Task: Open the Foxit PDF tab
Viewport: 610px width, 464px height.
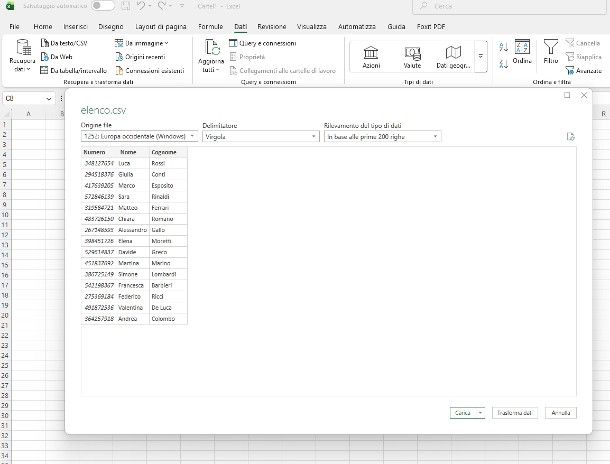Action: [431, 26]
